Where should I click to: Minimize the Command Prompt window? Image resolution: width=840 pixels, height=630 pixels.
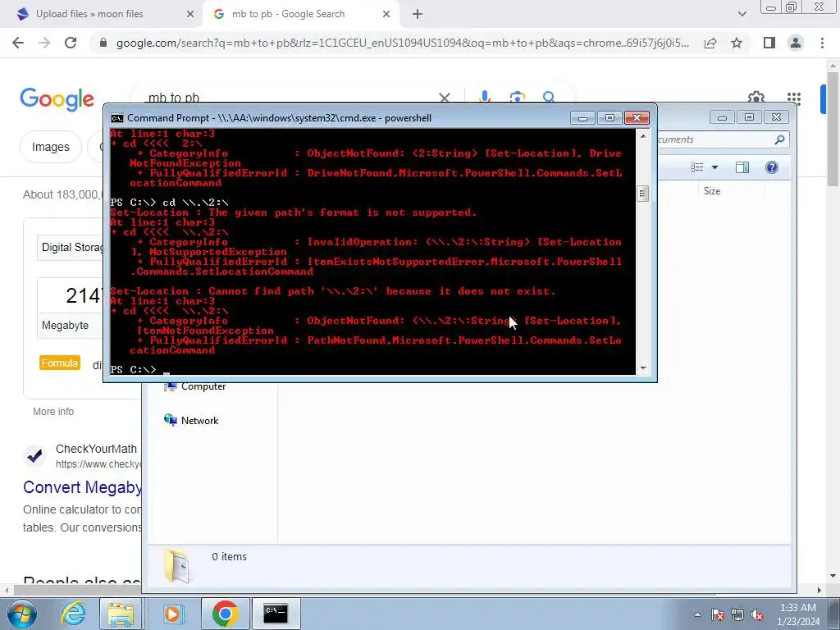pos(583,118)
